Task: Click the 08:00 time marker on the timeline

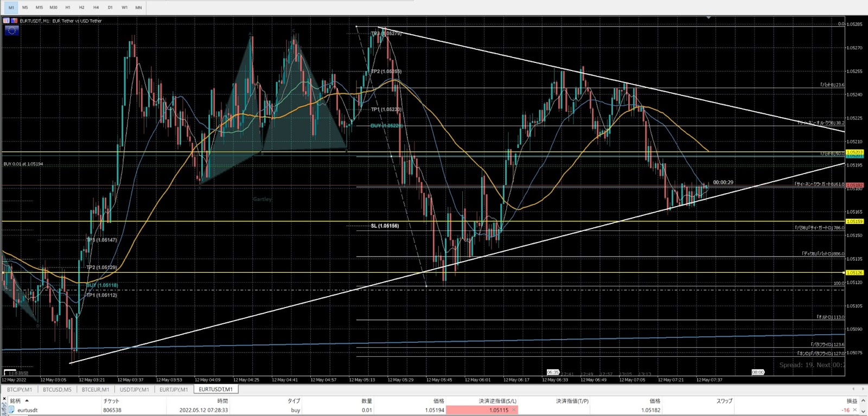Action: (757, 372)
